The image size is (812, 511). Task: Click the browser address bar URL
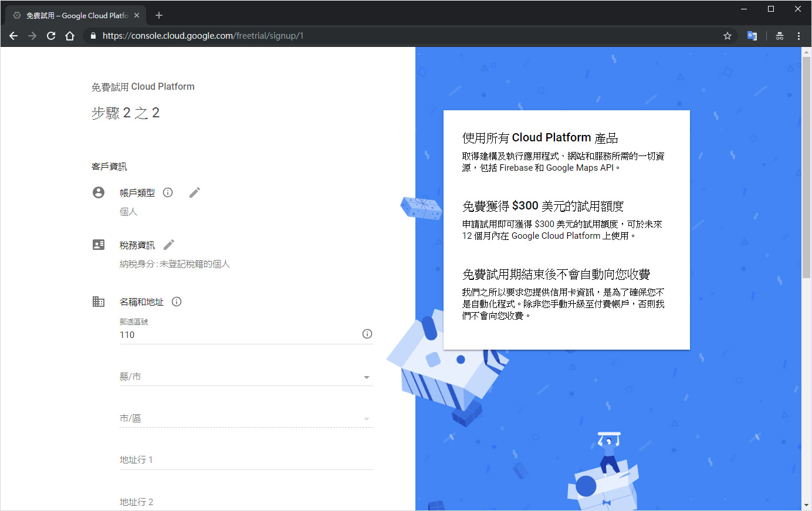tap(203, 36)
